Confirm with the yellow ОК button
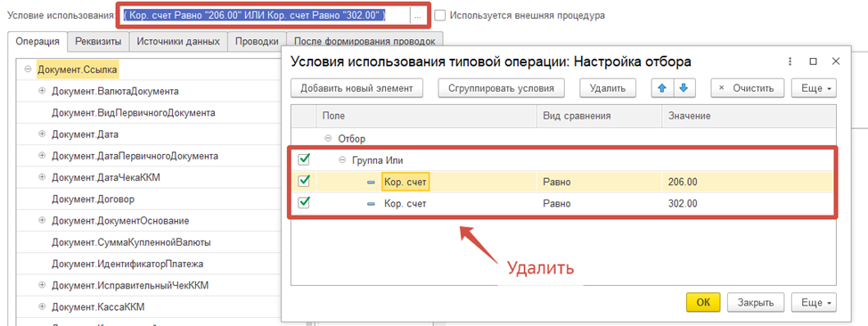This screenshot has height=326, width=868. [703, 302]
